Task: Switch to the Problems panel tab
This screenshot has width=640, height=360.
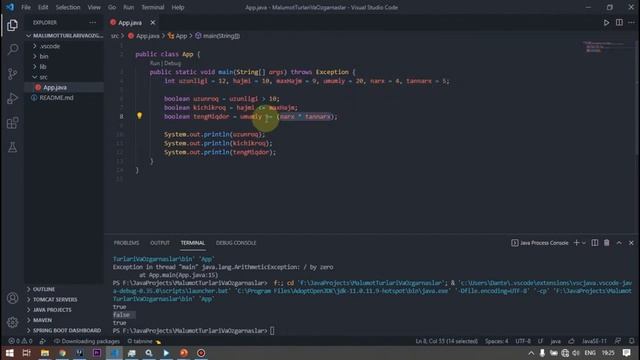Action: (127, 243)
